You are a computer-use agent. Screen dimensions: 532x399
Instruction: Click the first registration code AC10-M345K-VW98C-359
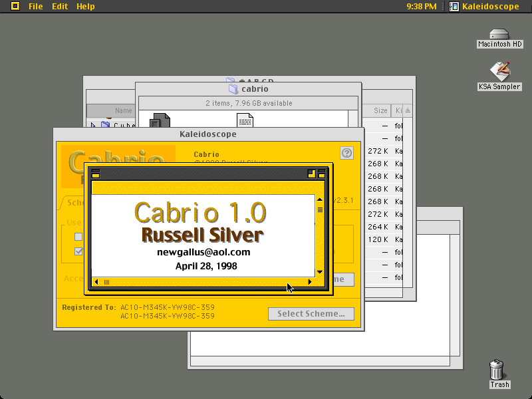pyautogui.click(x=168, y=307)
